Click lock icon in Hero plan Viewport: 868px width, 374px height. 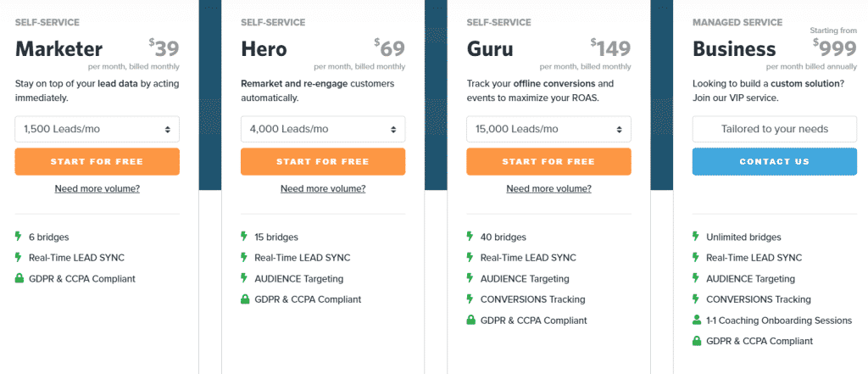(x=245, y=299)
